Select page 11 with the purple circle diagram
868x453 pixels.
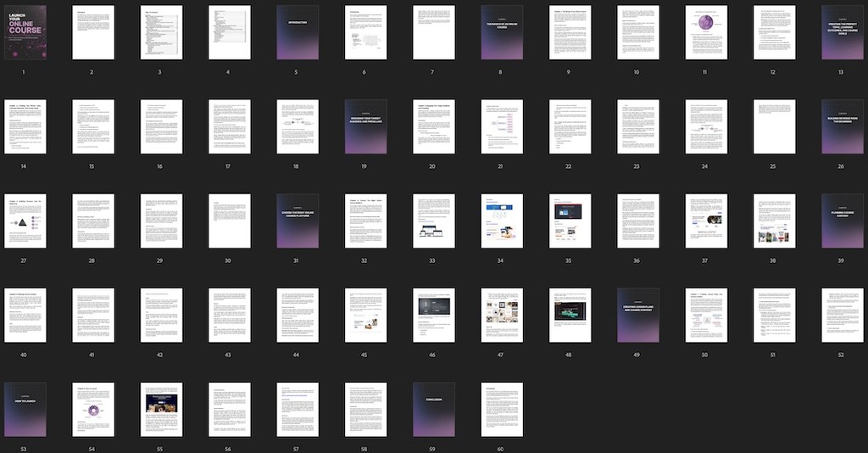coord(706,33)
